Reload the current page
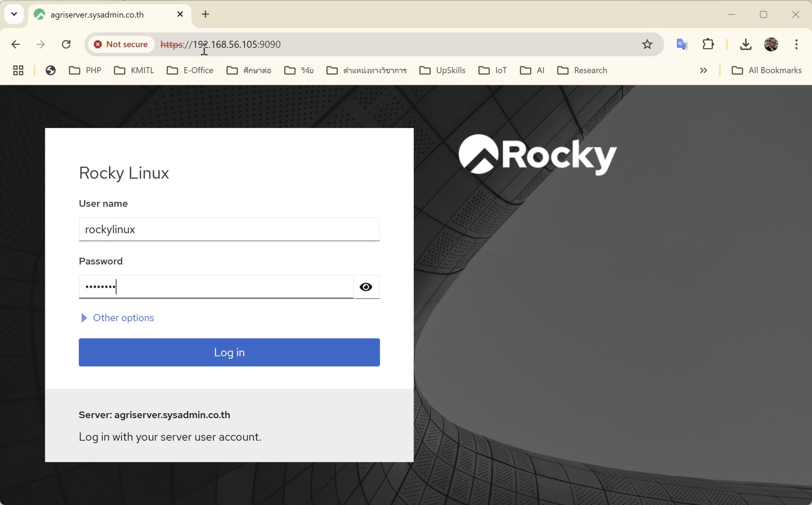 pos(66,44)
